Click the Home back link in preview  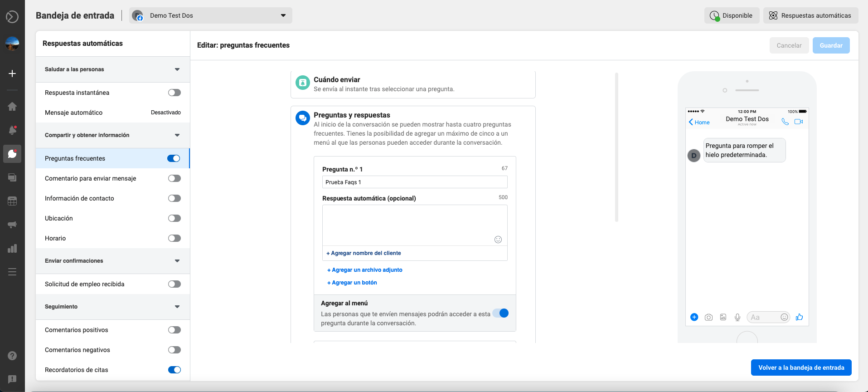click(x=699, y=122)
